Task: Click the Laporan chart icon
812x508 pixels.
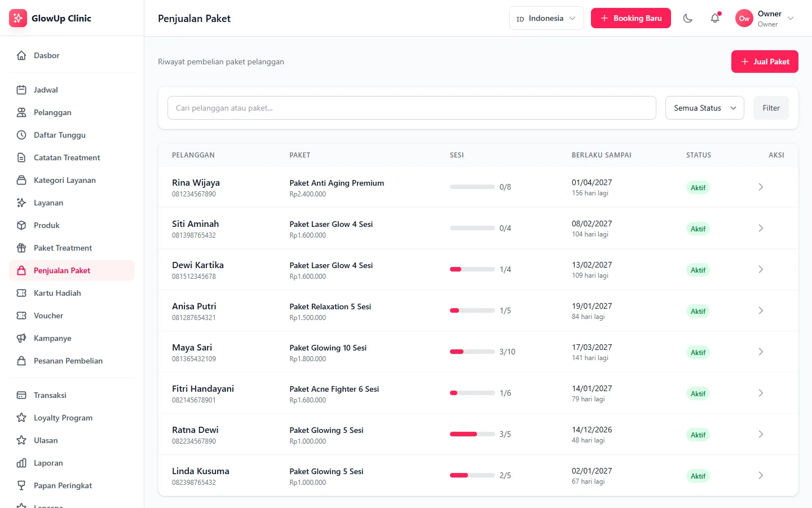Action: [x=21, y=463]
